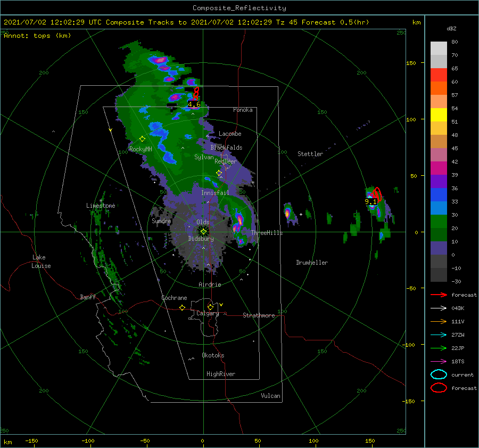Click the HighRiver town label
The width and height of the screenshot is (479, 448).
pos(221,374)
